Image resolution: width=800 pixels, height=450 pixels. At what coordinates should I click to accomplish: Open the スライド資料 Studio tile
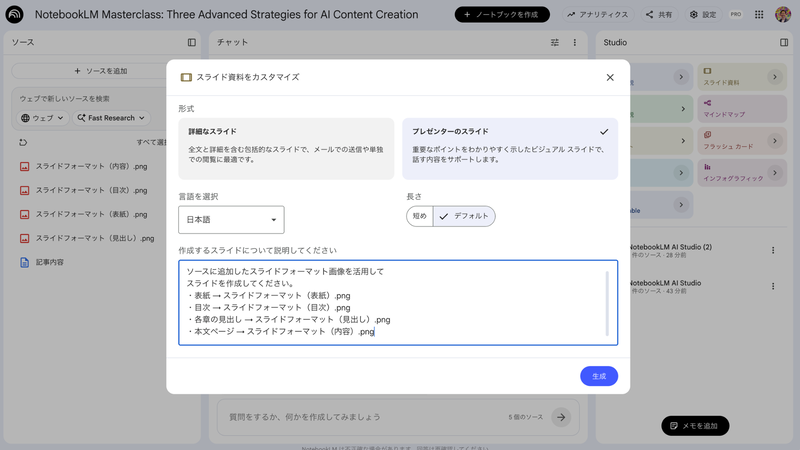coord(742,77)
